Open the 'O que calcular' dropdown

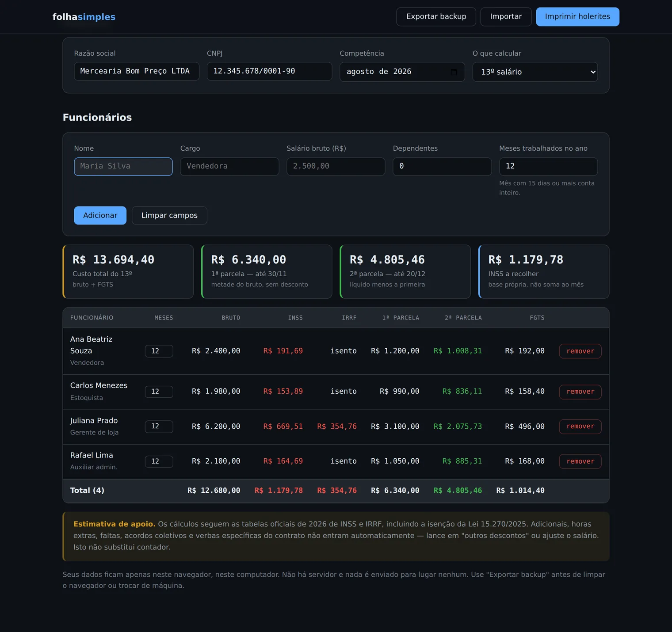[535, 72]
